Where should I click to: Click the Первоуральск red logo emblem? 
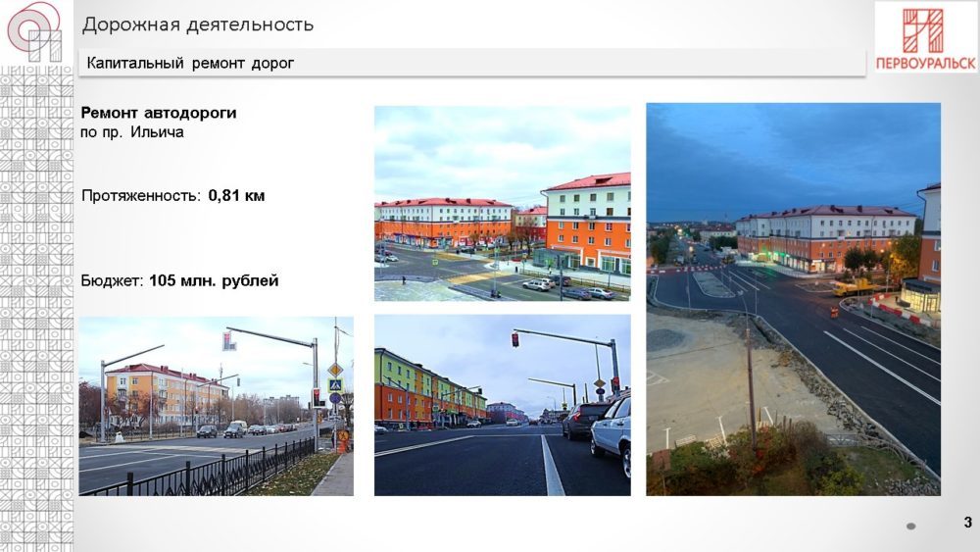(922, 29)
